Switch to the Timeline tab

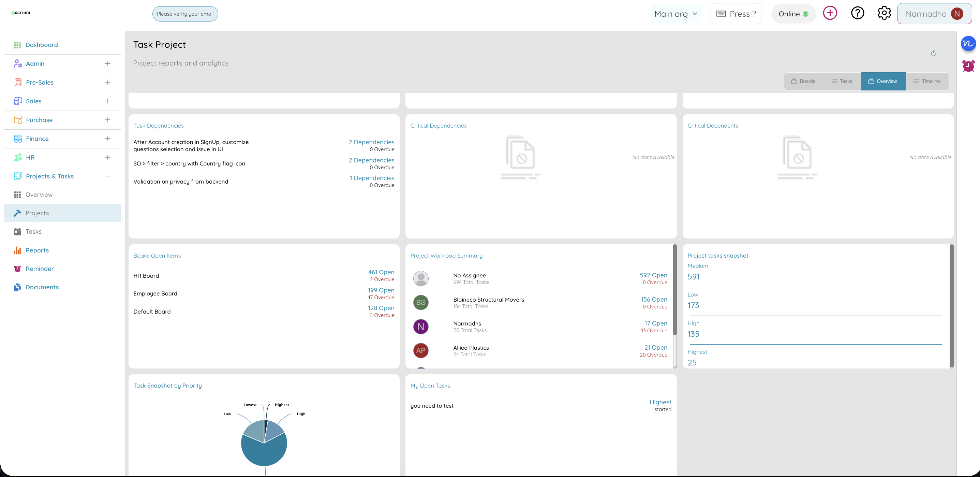[927, 81]
